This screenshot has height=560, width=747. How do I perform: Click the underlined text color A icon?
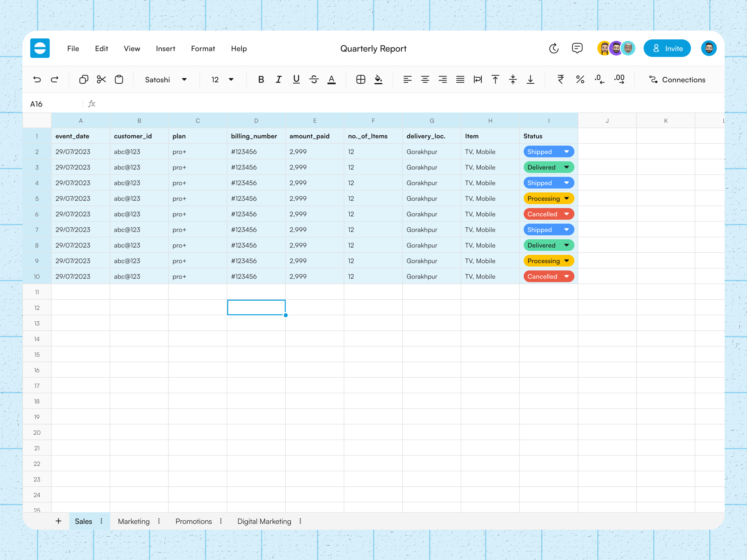coord(332,79)
